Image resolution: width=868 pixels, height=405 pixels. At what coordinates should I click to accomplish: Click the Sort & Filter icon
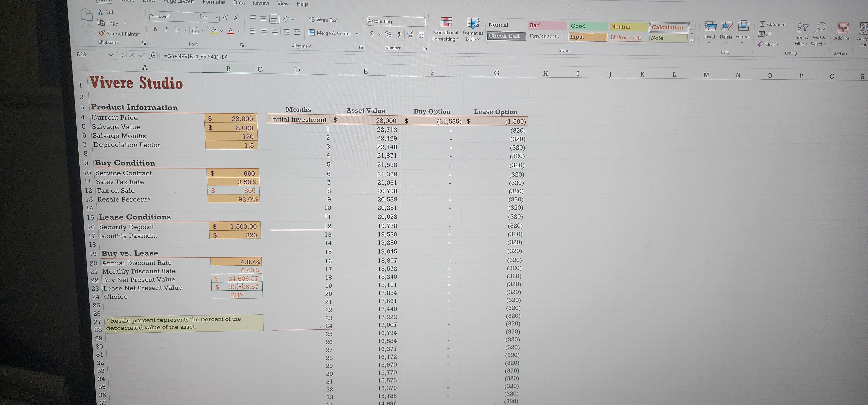(x=803, y=27)
